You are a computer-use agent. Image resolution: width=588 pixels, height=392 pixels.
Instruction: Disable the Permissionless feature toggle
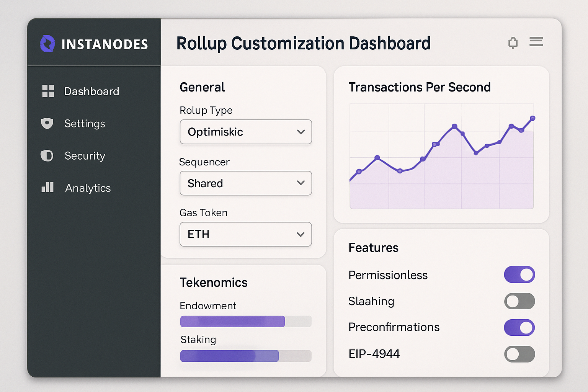point(519,274)
